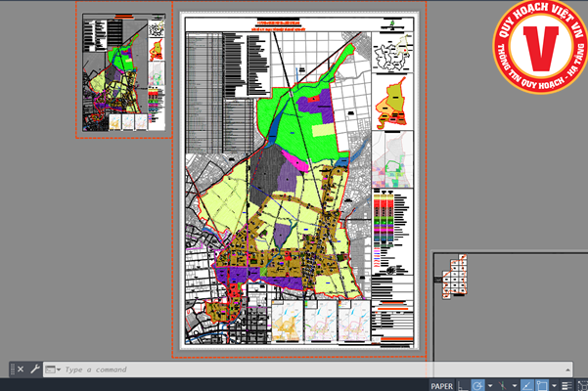Open Object Snap settings dropdown

554,385
